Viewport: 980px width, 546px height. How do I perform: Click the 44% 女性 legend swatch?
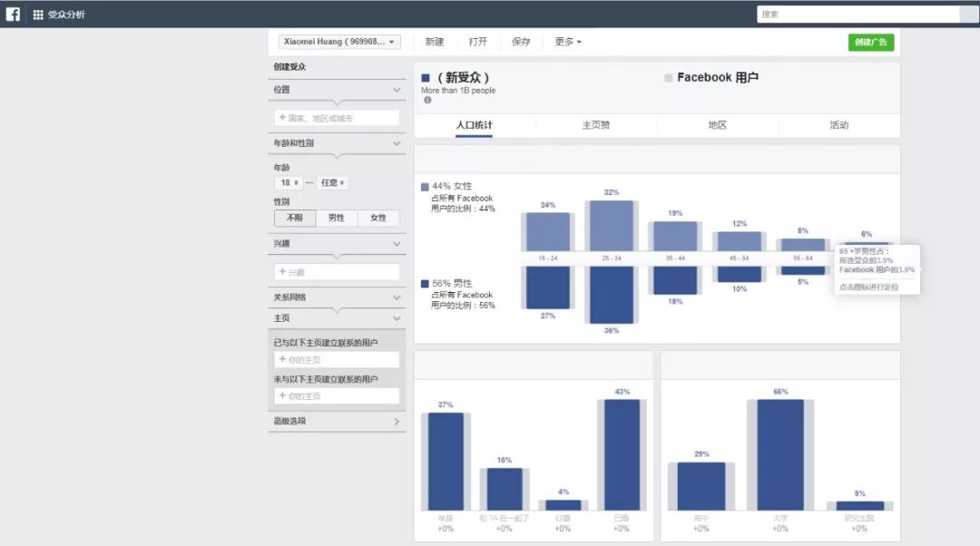tap(425, 187)
